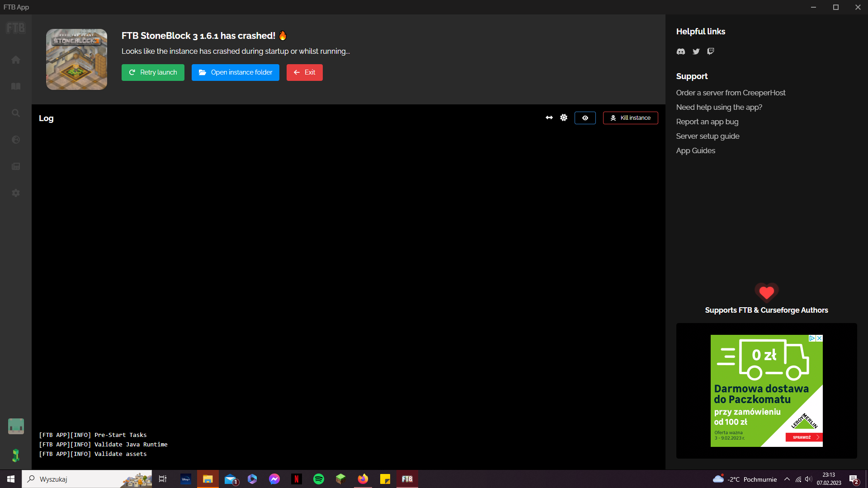This screenshot has height=488, width=868.
Task: Show hidden tray icons chevron
Action: [x=787, y=479]
